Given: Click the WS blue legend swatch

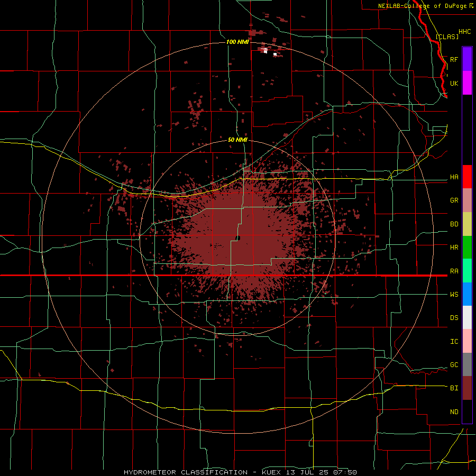Looking at the screenshot, I should point(467,294).
